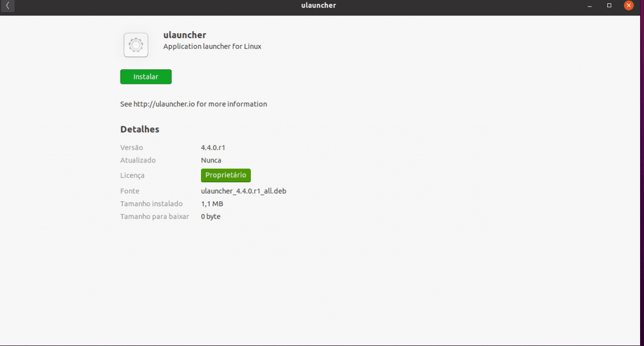Click the Licença label

132,175
